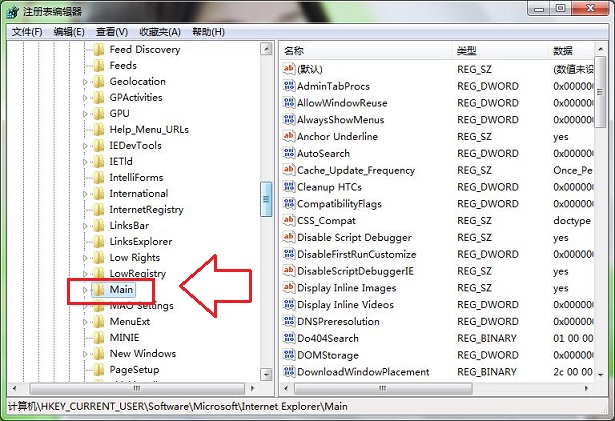Select the Display Inline Images value
This screenshot has height=421, width=615.
click(347, 288)
